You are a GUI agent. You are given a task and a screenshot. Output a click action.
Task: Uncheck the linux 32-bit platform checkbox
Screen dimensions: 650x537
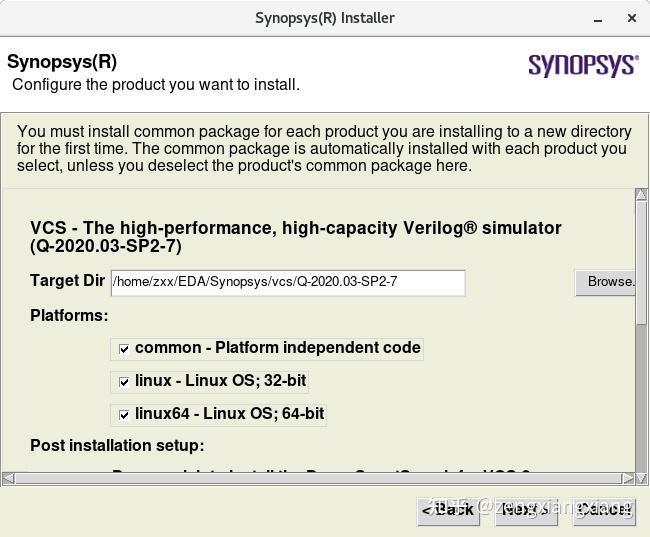pyautogui.click(x=124, y=381)
